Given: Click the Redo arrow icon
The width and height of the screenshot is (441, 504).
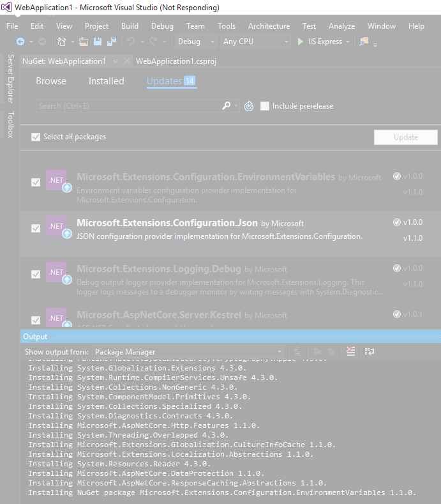Looking at the screenshot, I should [x=153, y=42].
